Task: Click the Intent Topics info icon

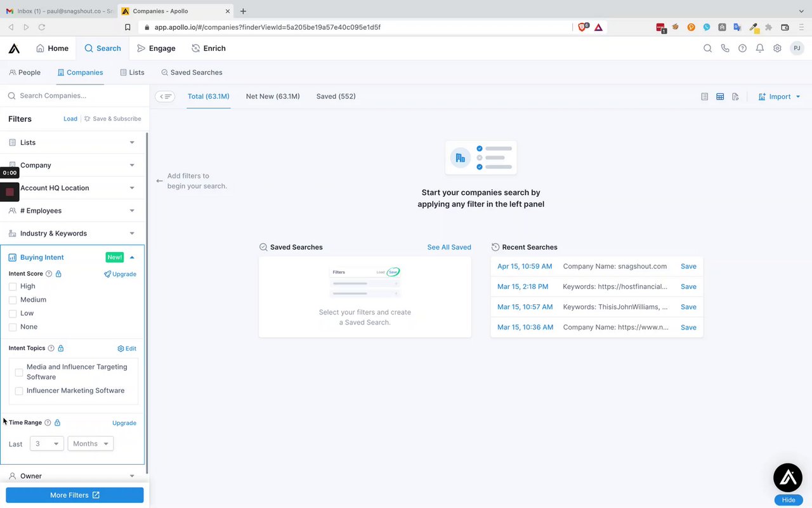Action: [x=51, y=348]
